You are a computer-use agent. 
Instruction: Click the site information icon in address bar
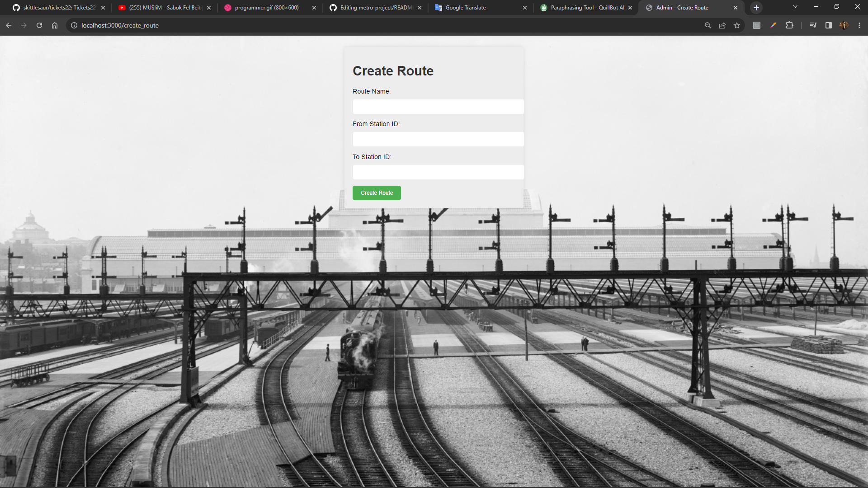click(x=74, y=25)
